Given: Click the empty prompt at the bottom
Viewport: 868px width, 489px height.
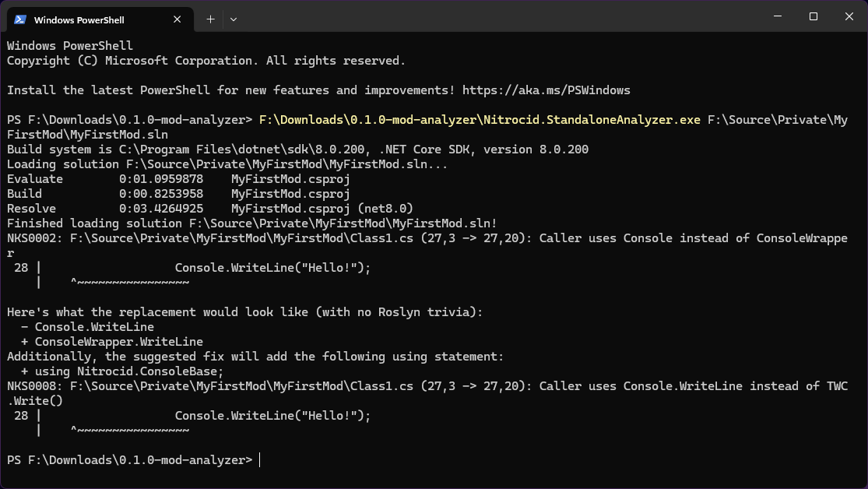Looking at the screenshot, I should [259, 460].
